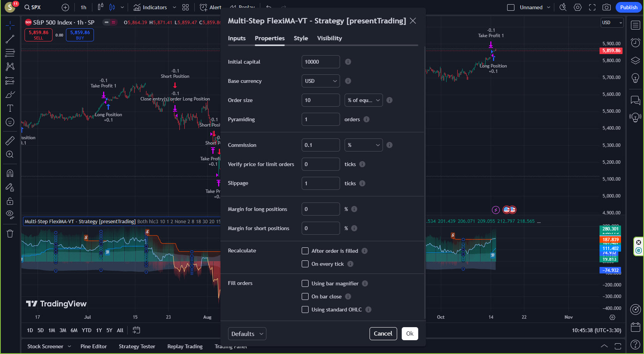This screenshot has width=644, height=354.
Task: Take a chart snapshot with camera icon
Action: [x=606, y=7]
